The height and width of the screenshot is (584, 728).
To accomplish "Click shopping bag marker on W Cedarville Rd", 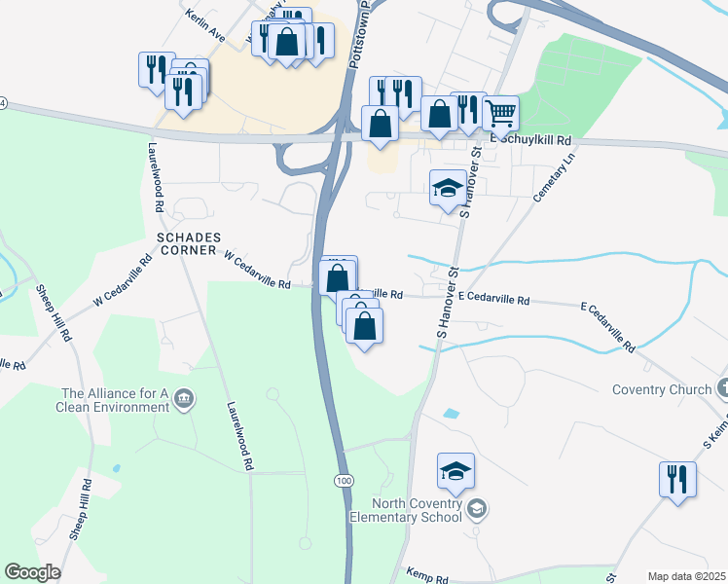I will coord(337,279).
